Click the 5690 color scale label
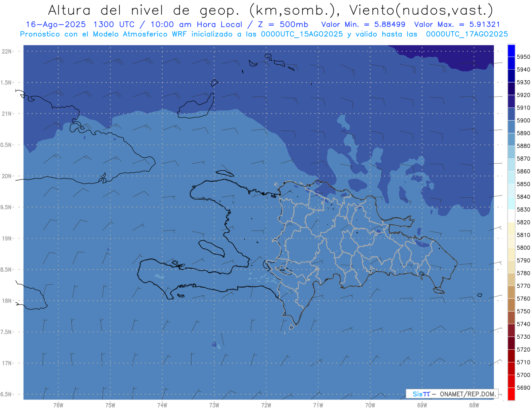Image resolution: width=532 pixels, height=411 pixels. (523, 388)
